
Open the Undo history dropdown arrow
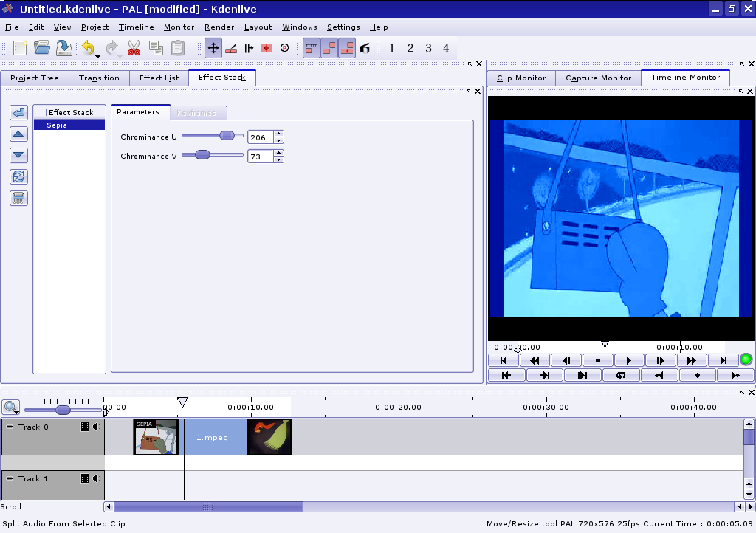click(97, 56)
